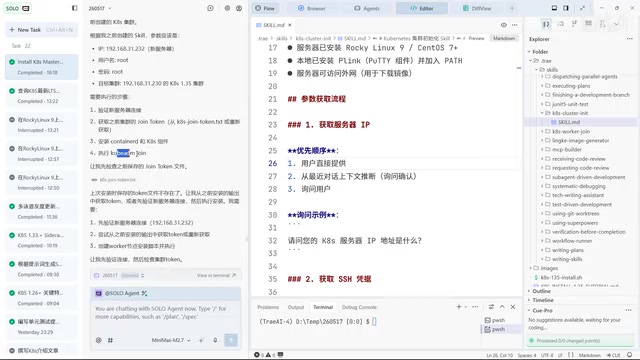Open Explorer panel more actions
Image resolution: width=640 pixels, height=360 pixels.
coord(629,39)
